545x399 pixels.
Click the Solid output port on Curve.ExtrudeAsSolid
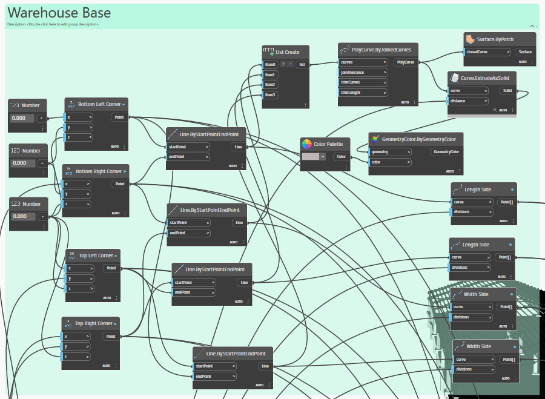tap(508, 91)
